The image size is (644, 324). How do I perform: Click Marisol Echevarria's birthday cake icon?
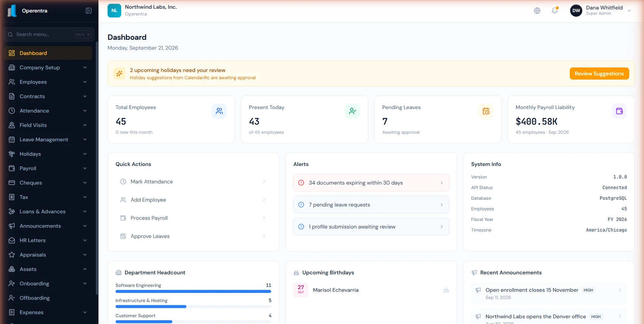(x=446, y=290)
